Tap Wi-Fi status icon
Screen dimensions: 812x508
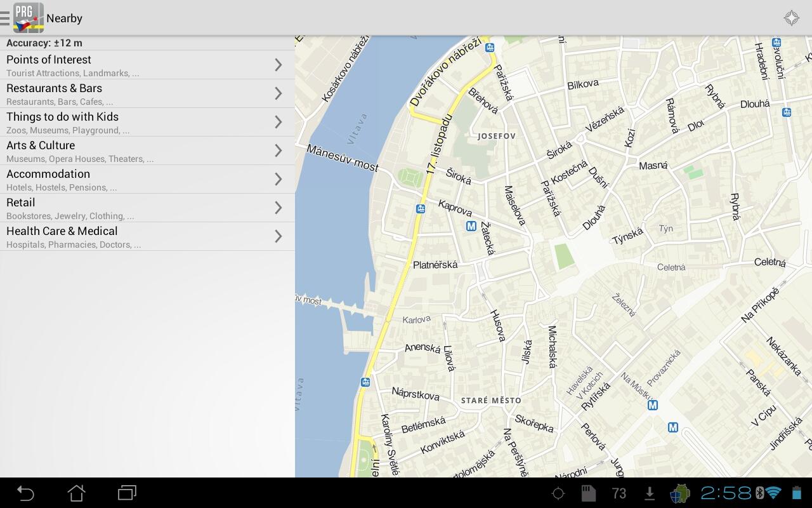pos(773,493)
